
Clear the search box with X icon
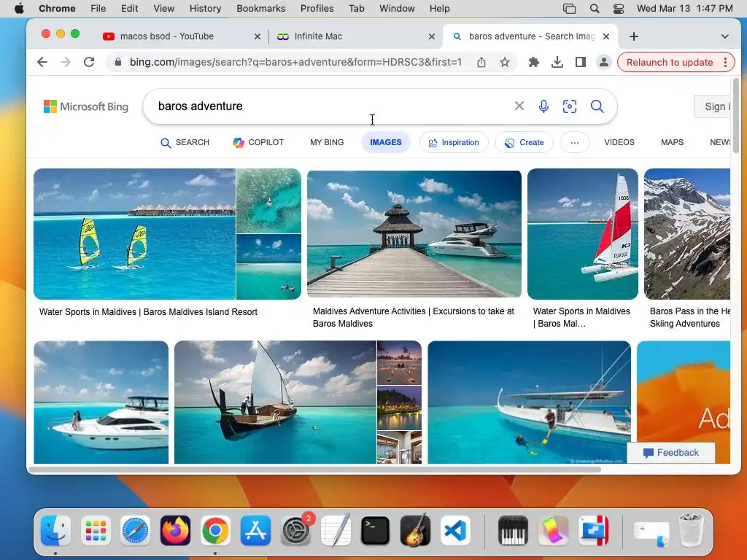pos(519,106)
